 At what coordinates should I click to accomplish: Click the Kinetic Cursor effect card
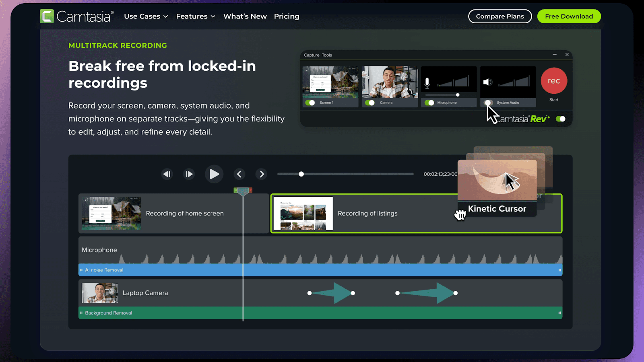click(497, 188)
